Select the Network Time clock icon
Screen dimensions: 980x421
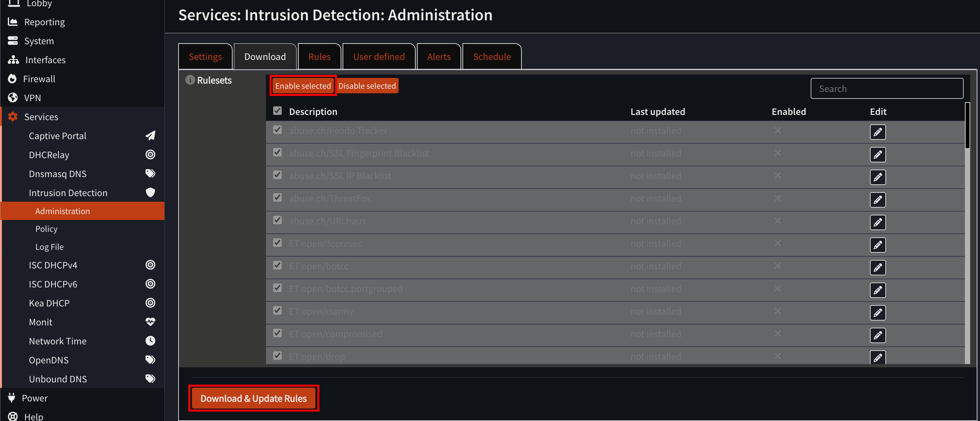click(150, 341)
